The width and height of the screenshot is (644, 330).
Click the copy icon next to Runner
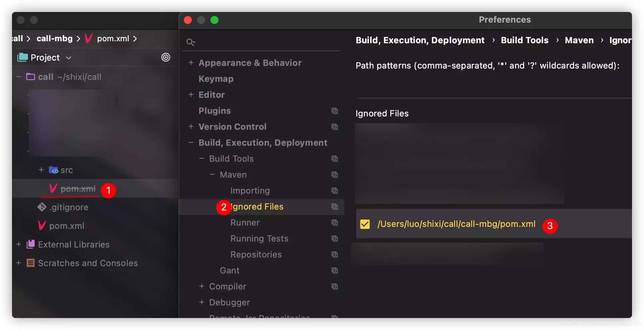[x=335, y=223]
